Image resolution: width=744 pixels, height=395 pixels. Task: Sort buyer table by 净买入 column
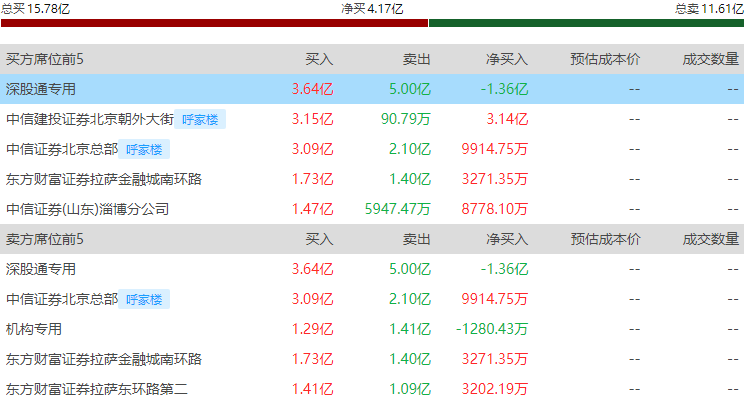tap(507, 59)
